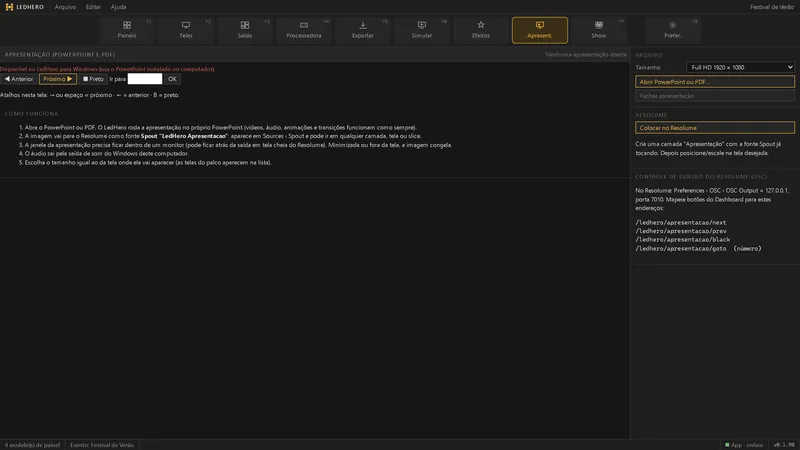Screen dimensions: 800x450
Task: Open the Ajuda menu
Action: click(118, 7)
